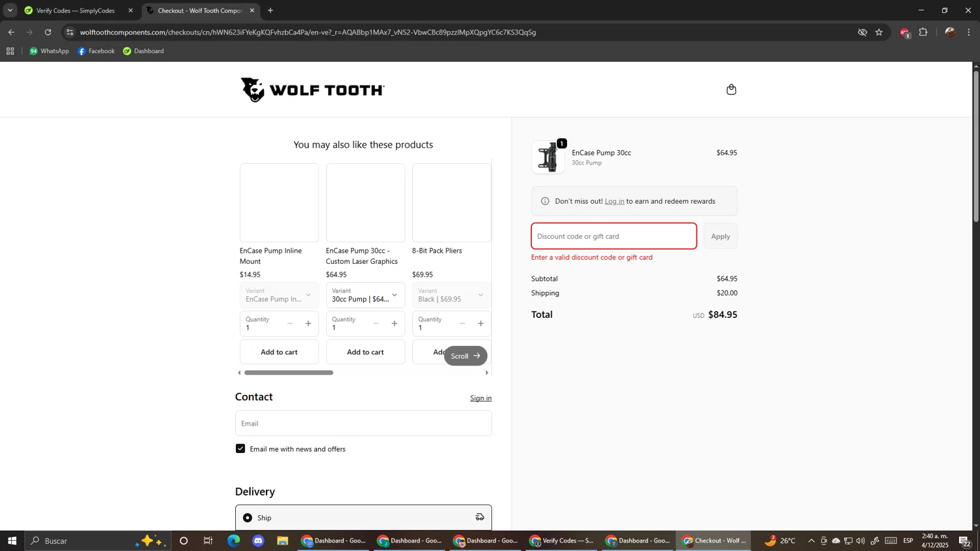Open Chrome's three-dot menu

[x=969, y=32]
